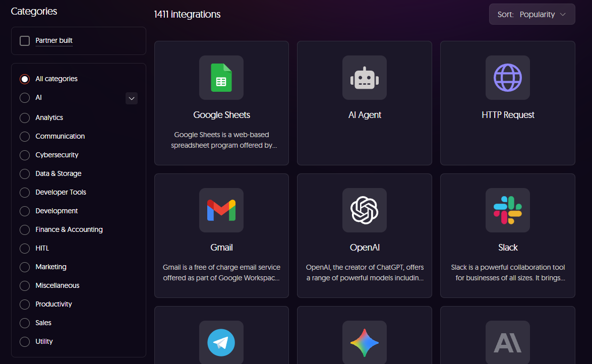This screenshot has height=364, width=592.
Task: Open the Sort Popularity dropdown
Action: click(532, 14)
